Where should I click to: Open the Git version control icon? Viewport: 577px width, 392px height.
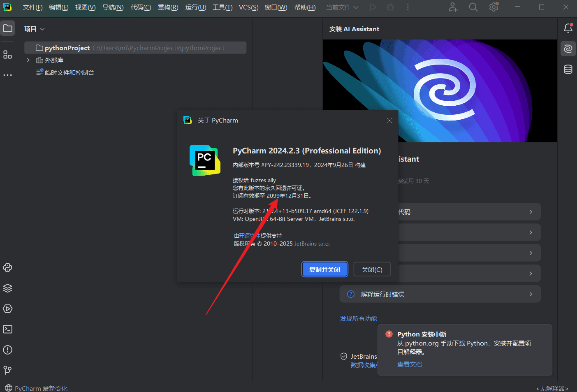click(x=7, y=370)
